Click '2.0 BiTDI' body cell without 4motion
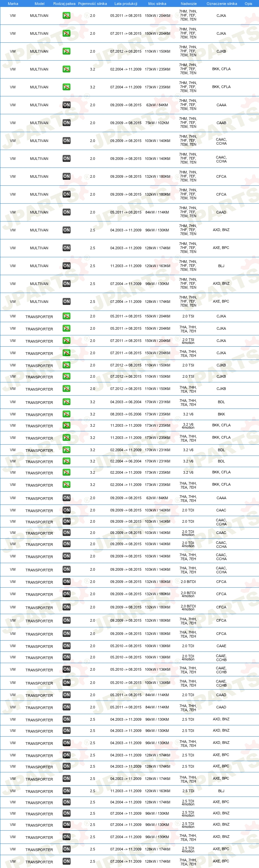259x868 pixels. tap(188, 582)
